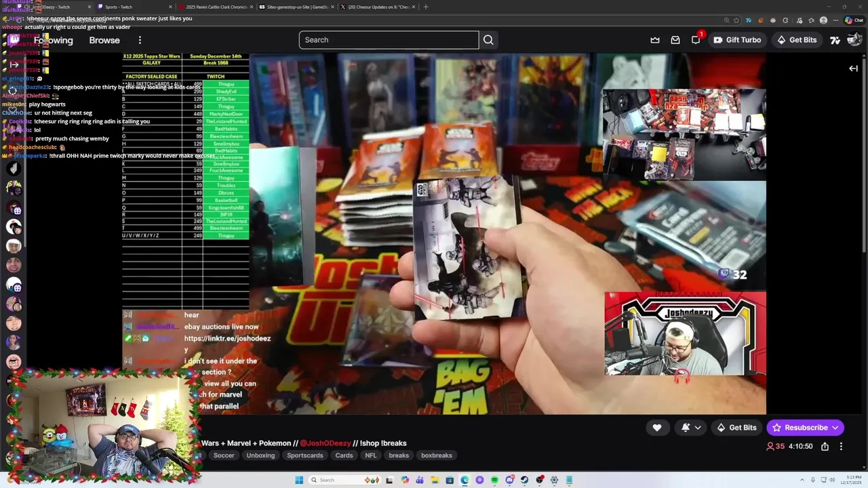Click the browser zoom magnifier icon
This screenshot has height=488, width=868.
coord(727,20)
